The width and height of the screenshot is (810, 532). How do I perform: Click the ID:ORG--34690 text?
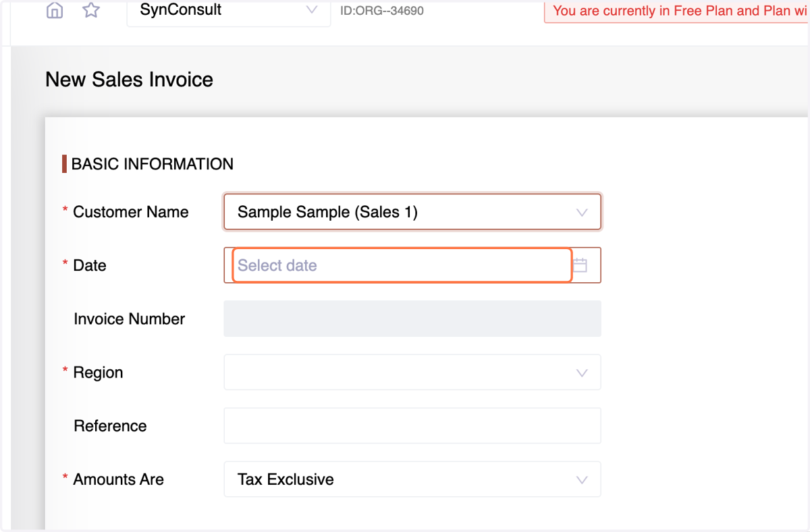(382, 11)
